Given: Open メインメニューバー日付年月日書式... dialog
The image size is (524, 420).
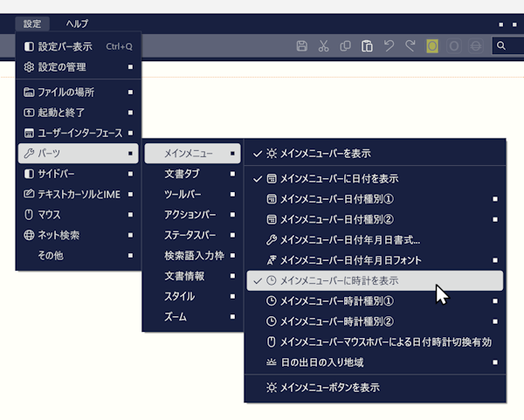Looking at the screenshot, I should pyautogui.click(x=349, y=239).
